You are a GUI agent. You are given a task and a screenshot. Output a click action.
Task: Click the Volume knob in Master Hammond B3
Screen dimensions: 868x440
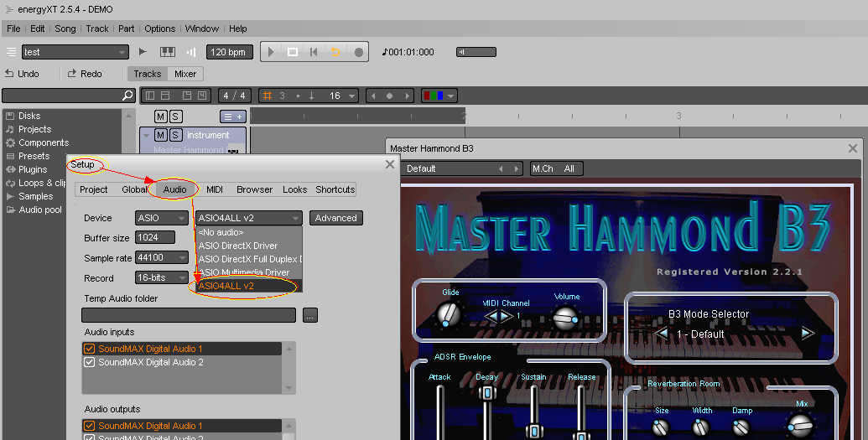(566, 318)
